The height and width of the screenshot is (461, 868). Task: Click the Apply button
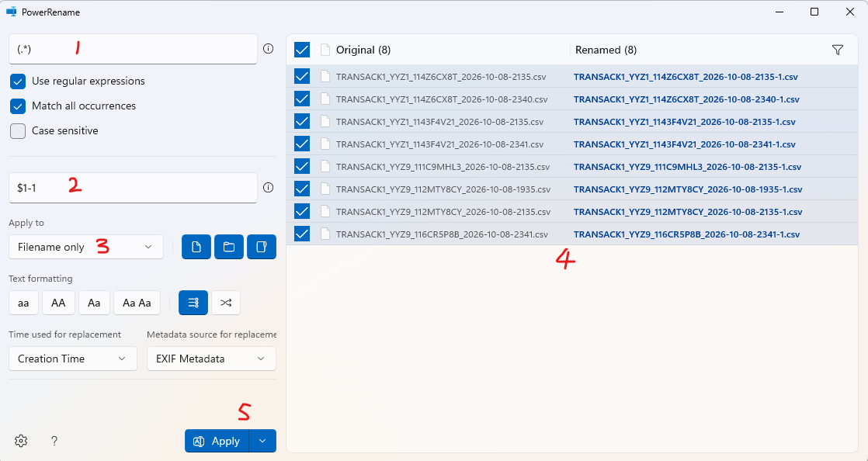[x=217, y=441]
